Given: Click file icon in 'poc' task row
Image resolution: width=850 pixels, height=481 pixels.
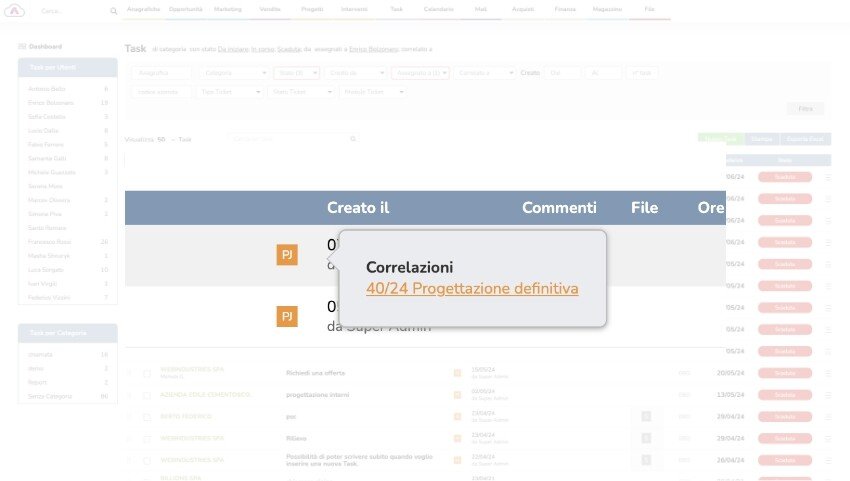Looking at the screenshot, I should tap(646, 416).
